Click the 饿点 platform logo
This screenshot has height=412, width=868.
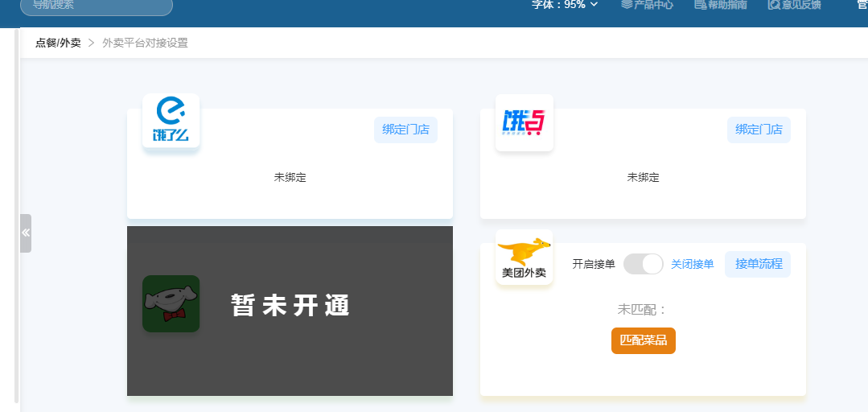click(x=524, y=122)
